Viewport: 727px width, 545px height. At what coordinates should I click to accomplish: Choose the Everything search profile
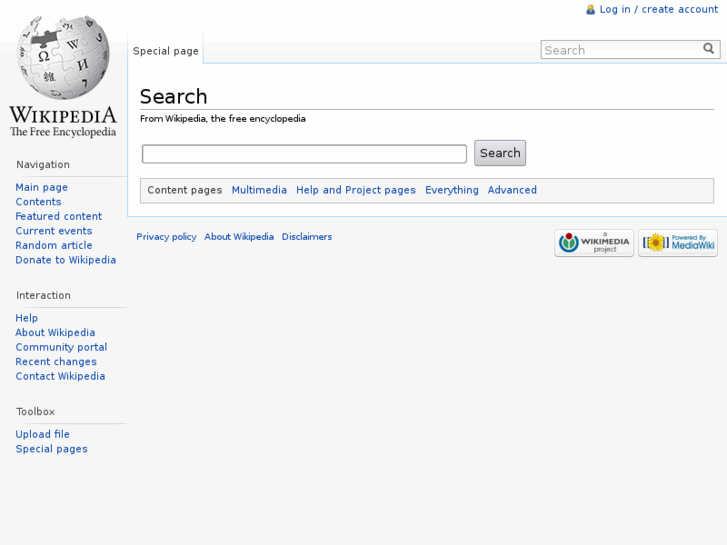coord(452,190)
